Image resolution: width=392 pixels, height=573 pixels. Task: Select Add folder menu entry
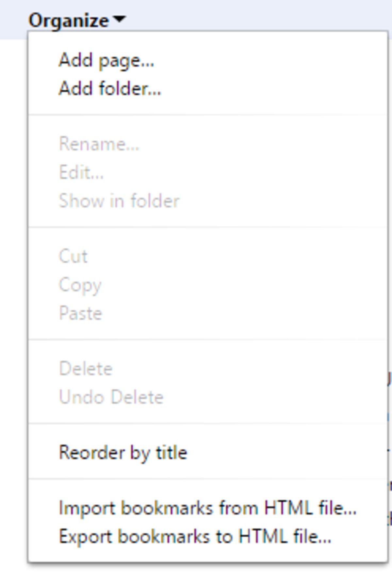click(110, 89)
